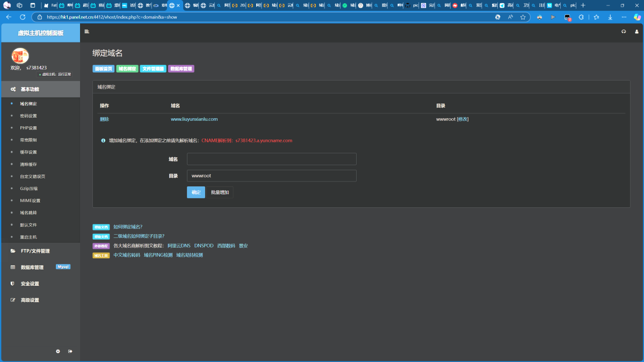644x362 pixels.
Task: Open the PHP设置 sidebar item
Action: click(28, 128)
